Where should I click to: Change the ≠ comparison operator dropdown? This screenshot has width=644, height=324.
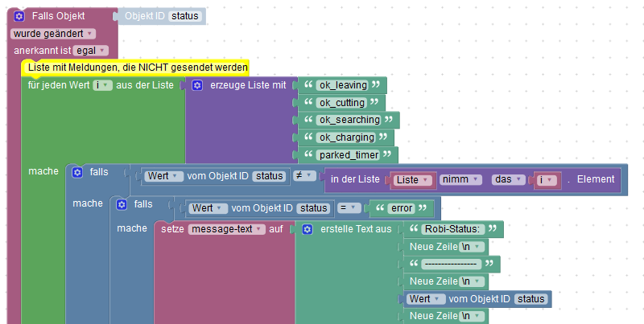point(304,175)
